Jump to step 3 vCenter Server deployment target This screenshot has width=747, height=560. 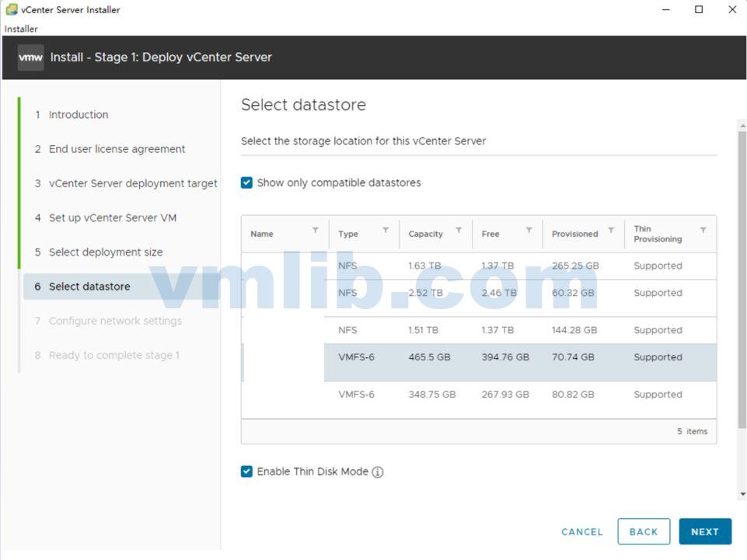tap(126, 183)
